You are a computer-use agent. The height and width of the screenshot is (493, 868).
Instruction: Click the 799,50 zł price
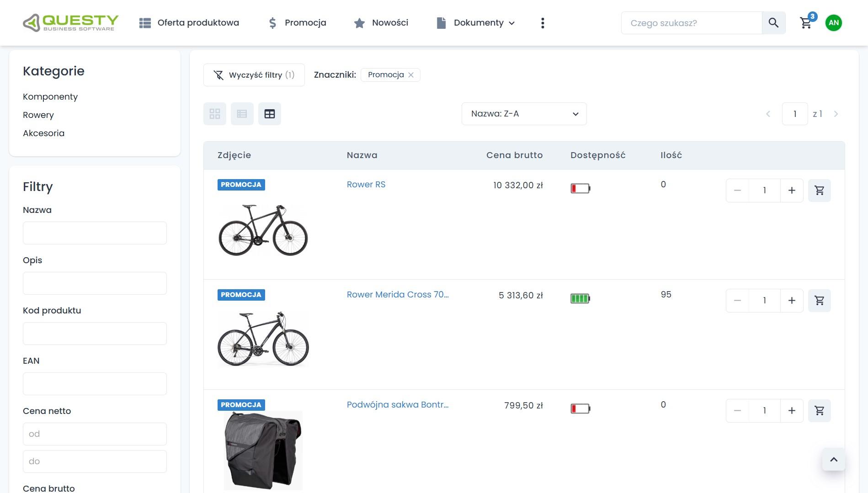pyautogui.click(x=523, y=405)
